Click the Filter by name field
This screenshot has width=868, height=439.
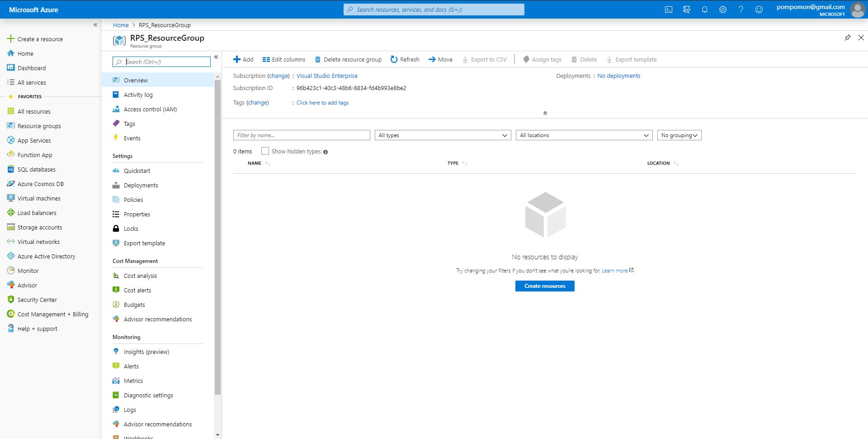click(x=302, y=135)
